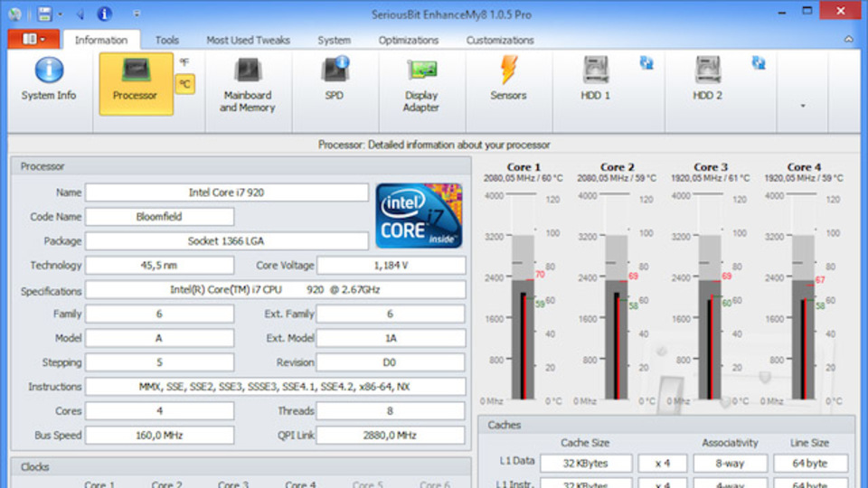868x488 pixels.
Task: Click the blue info icon in the title bar
Action: [x=104, y=14]
